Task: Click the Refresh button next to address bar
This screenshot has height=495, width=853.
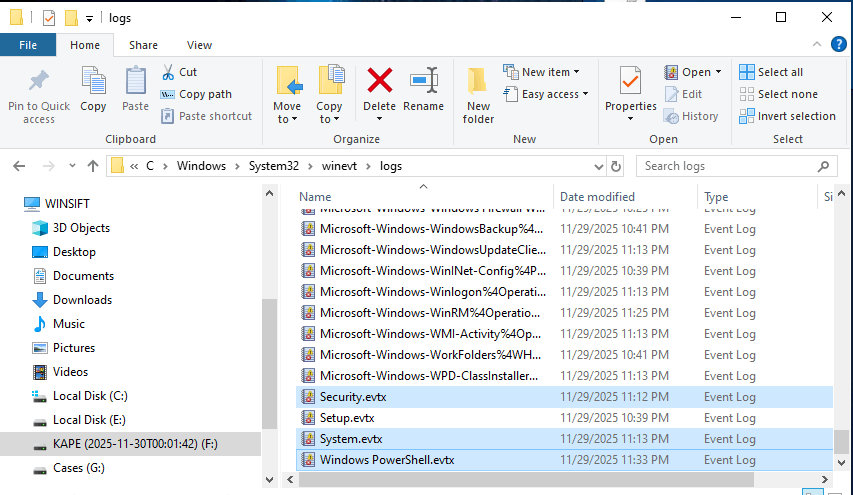Action: 616,166
